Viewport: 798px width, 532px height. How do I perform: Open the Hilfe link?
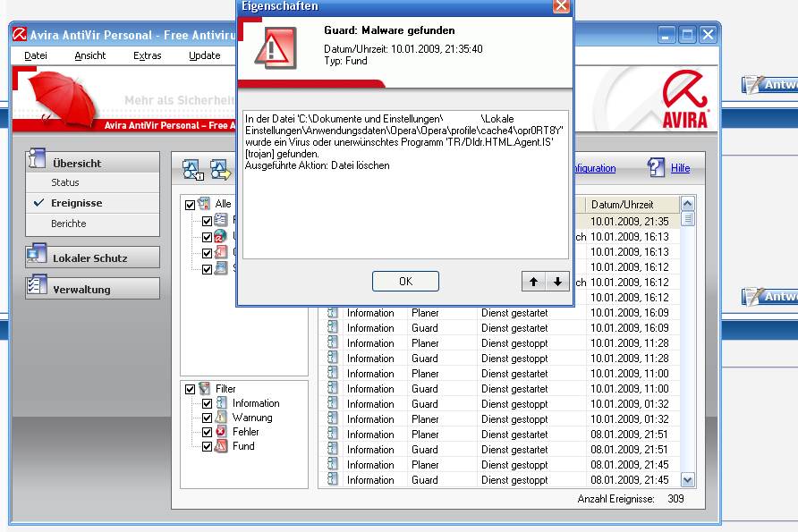point(681,168)
